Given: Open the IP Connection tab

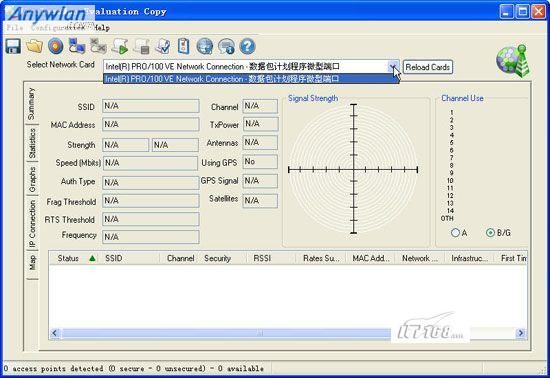Looking at the screenshot, I should 32,224.
